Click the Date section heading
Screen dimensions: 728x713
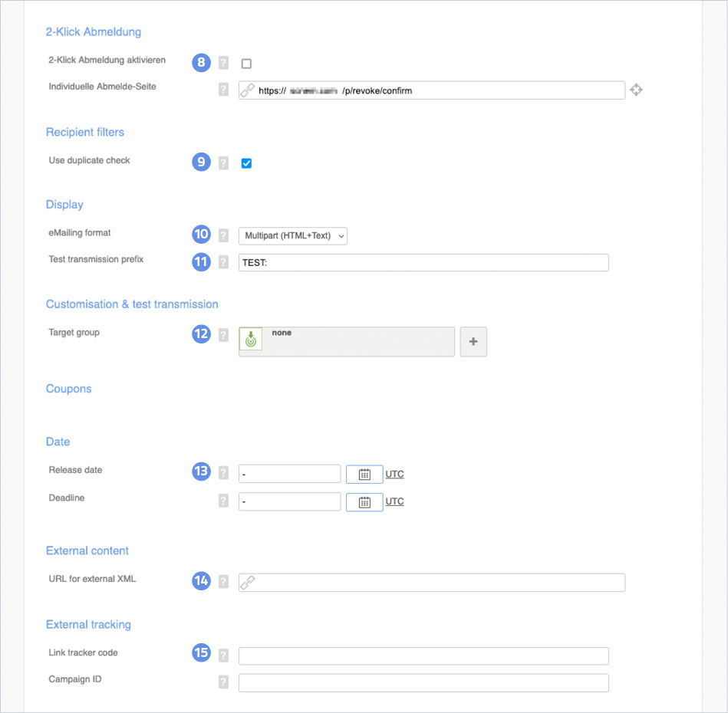[58, 442]
